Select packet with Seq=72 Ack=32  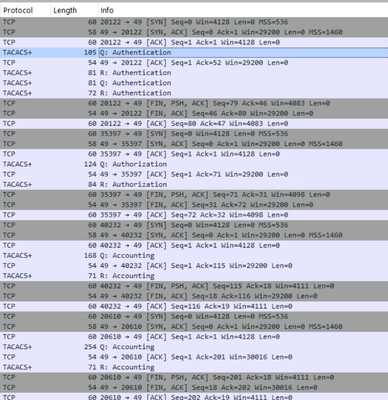click(x=194, y=215)
